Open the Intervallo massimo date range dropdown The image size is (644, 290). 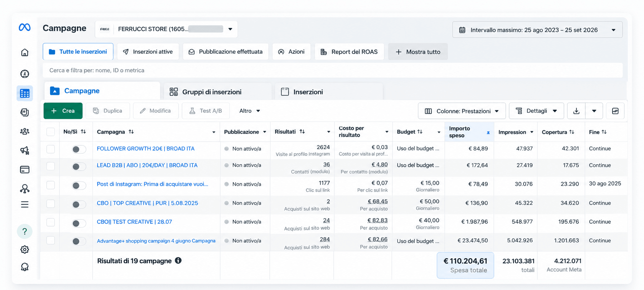tap(537, 30)
